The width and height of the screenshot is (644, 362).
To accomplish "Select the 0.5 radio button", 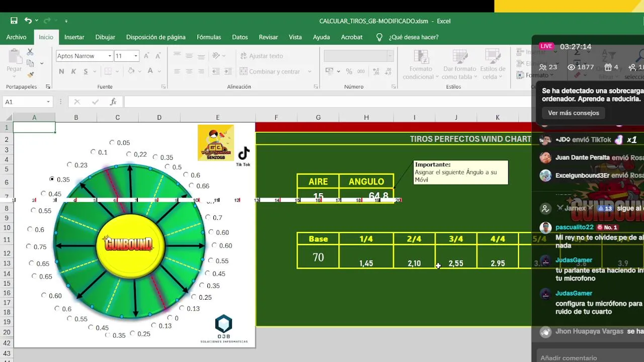I will (x=168, y=167).
